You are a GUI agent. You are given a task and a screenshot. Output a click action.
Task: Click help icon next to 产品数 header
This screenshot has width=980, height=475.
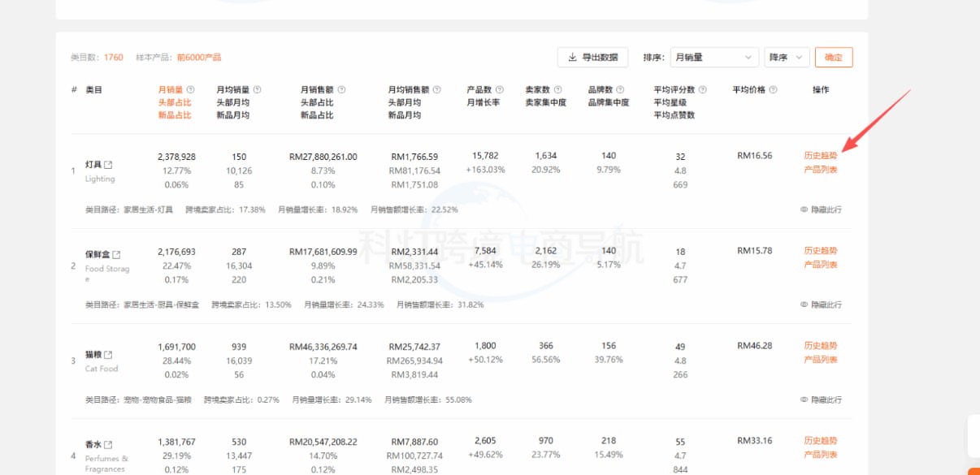pyautogui.click(x=500, y=90)
